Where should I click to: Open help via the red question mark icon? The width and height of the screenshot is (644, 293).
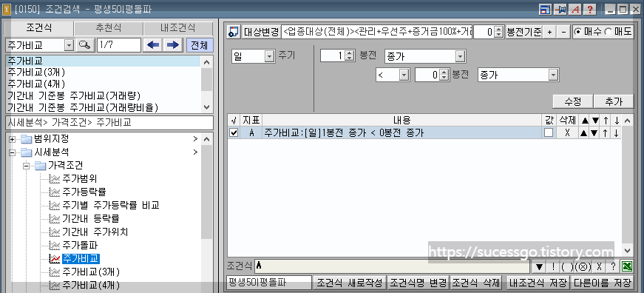[x=590, y=10]
